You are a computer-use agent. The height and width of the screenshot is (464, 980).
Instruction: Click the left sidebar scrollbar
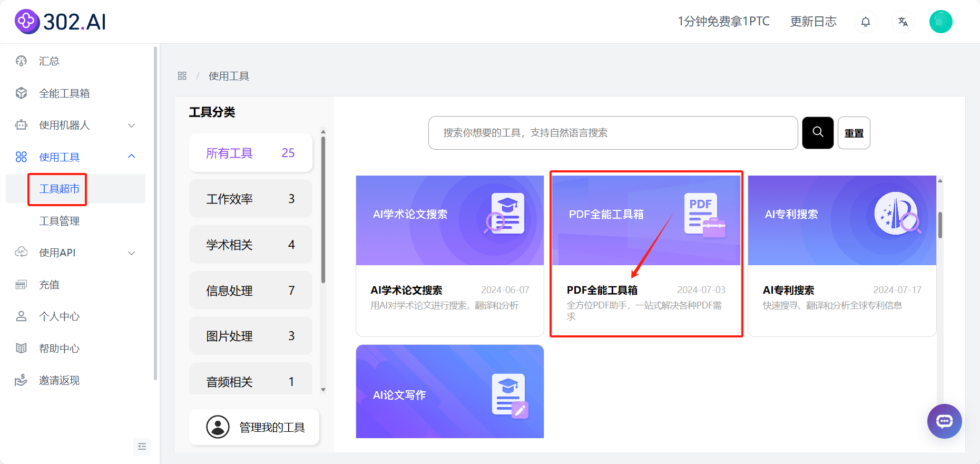pyautogui.click(x=155, y=214)
